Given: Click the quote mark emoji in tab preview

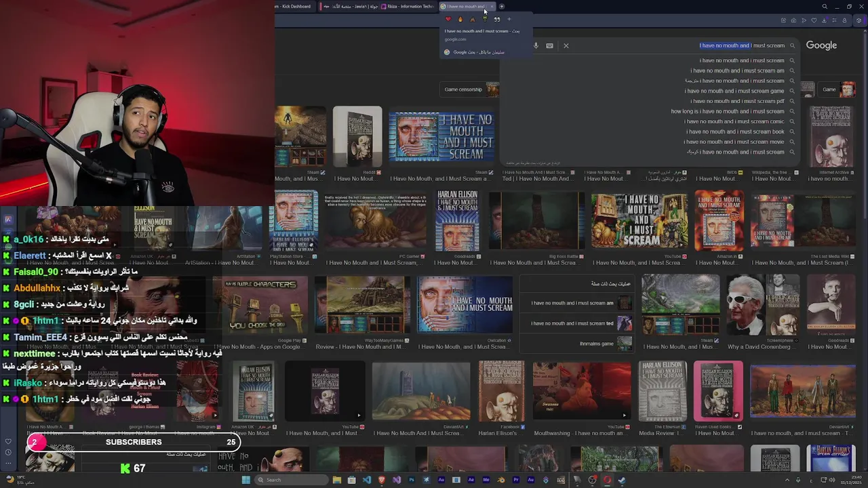Looking at the screenshot, I should 496,19.
